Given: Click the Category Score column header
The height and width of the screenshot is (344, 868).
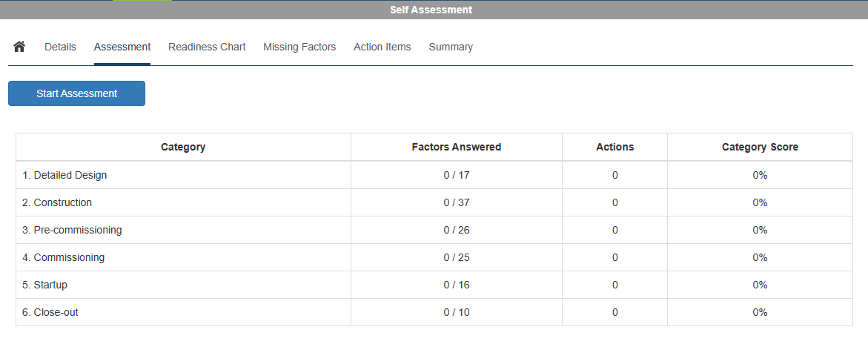Looking at the screenshot, I should [760, 147].
